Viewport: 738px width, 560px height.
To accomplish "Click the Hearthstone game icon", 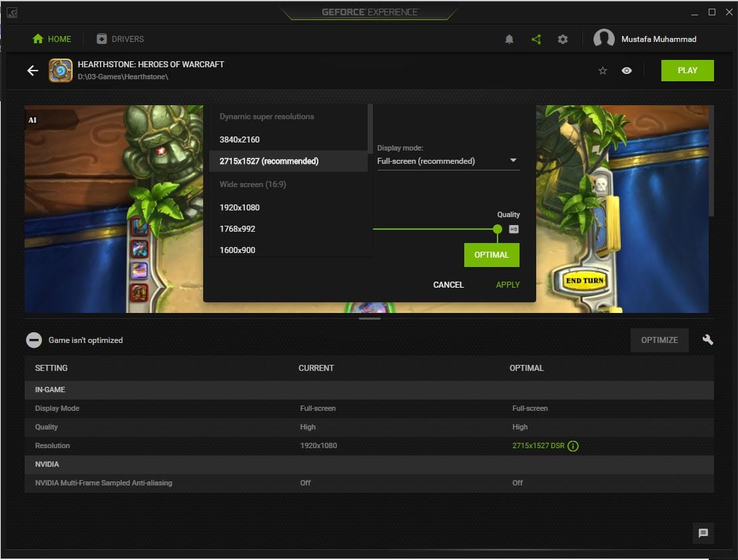I will pyautogui.click(x=61, y=71).
